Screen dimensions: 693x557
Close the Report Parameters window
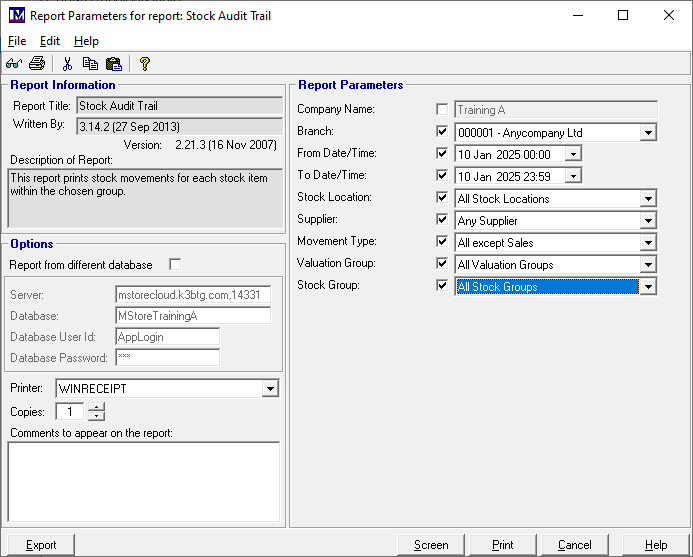(x=669, y=15)
